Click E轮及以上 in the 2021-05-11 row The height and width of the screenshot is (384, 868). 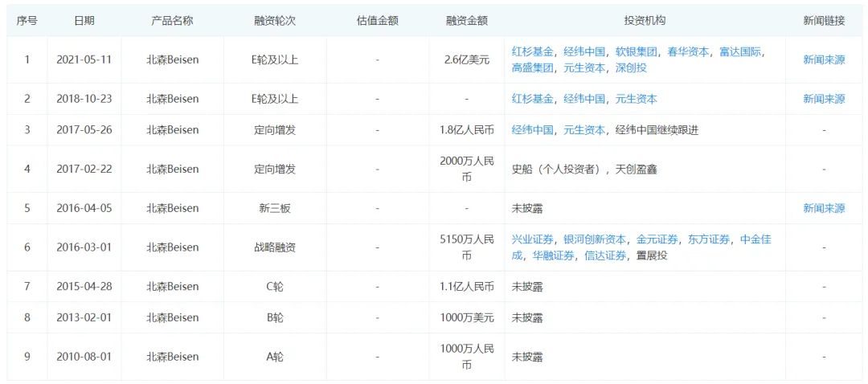pos(275,59)
